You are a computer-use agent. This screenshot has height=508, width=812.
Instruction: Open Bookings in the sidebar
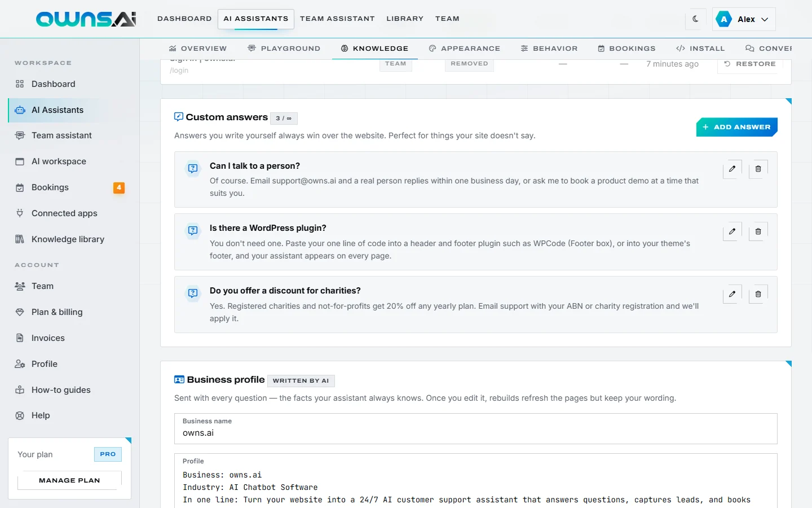tap(69, 187)
